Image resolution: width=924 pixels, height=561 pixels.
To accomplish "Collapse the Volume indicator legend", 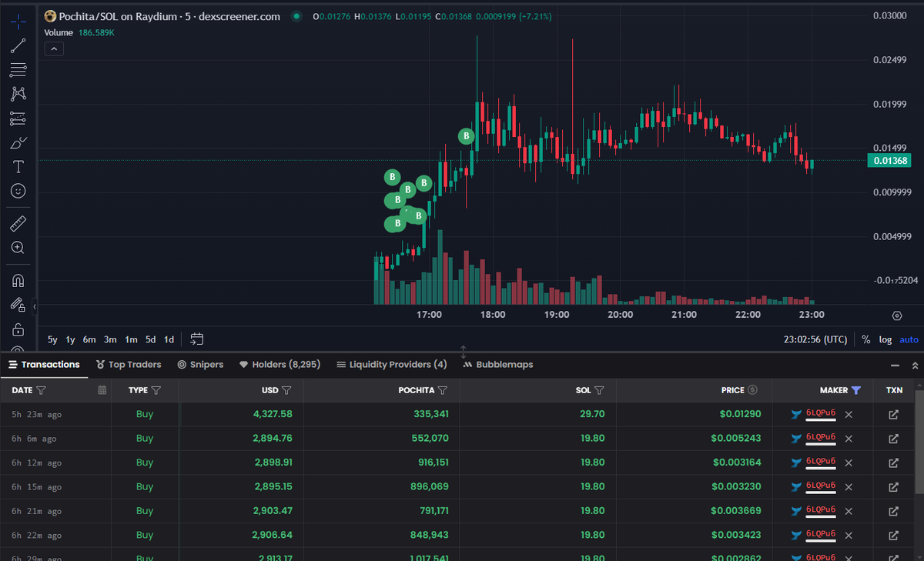I will coord(54,49).
